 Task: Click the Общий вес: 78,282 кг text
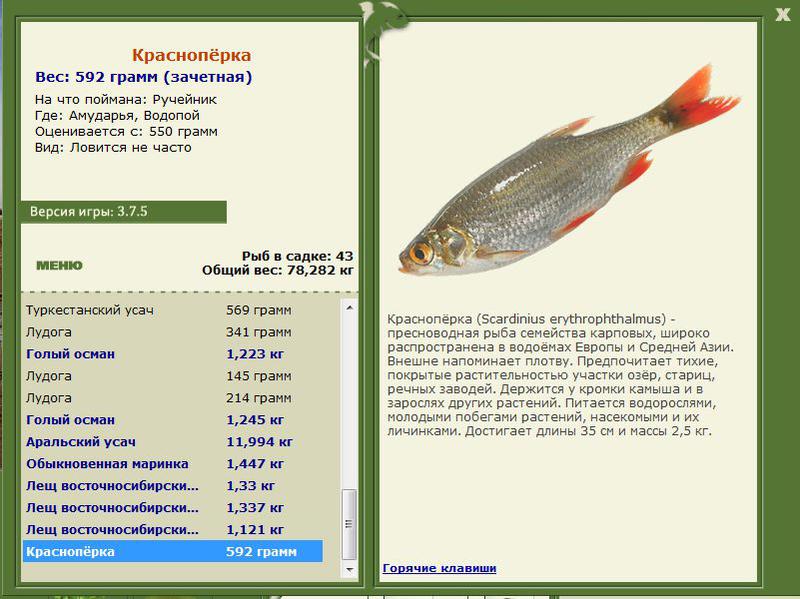tap(278, 270)
